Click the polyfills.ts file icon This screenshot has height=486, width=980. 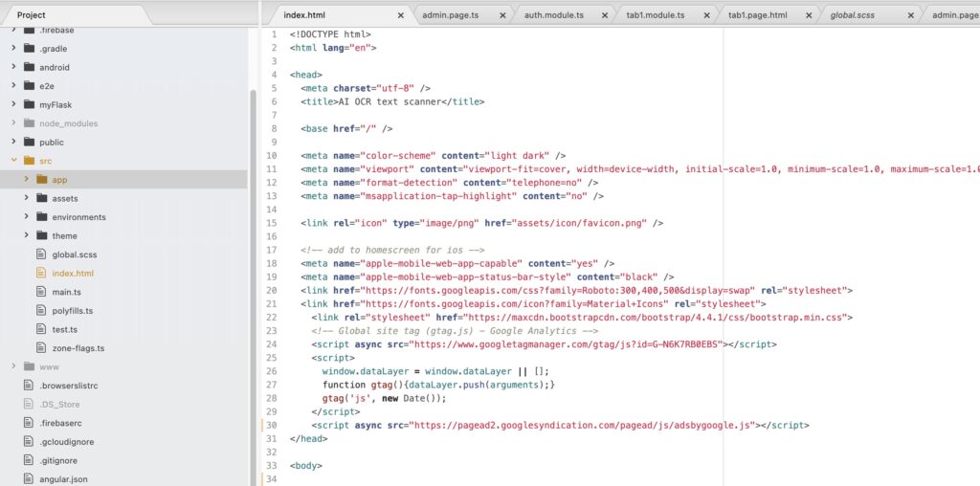tap(41, 311)
